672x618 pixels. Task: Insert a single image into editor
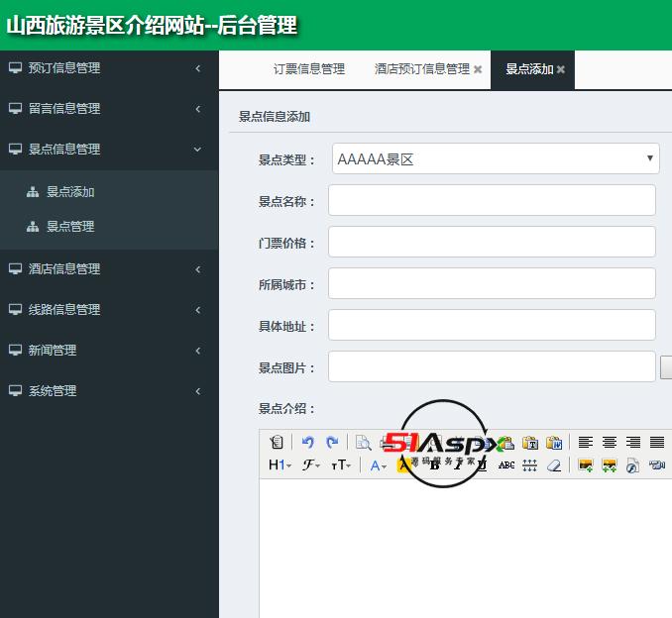point(586,465)
